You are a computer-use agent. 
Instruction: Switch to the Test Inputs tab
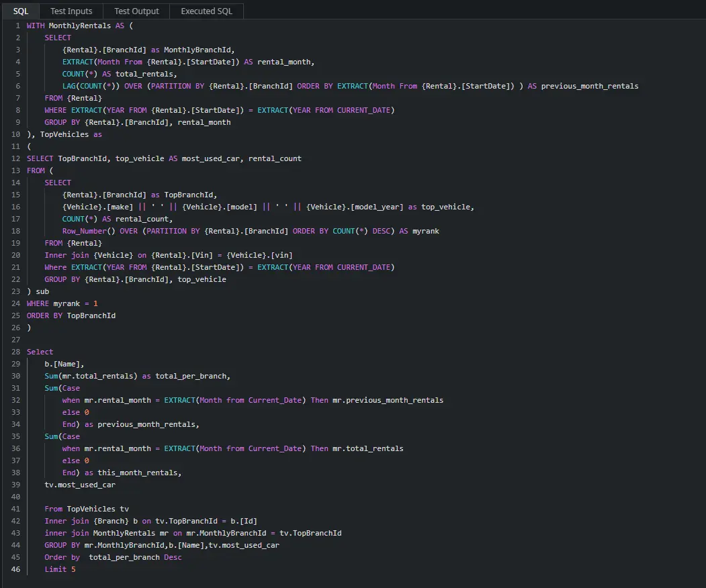71,11
